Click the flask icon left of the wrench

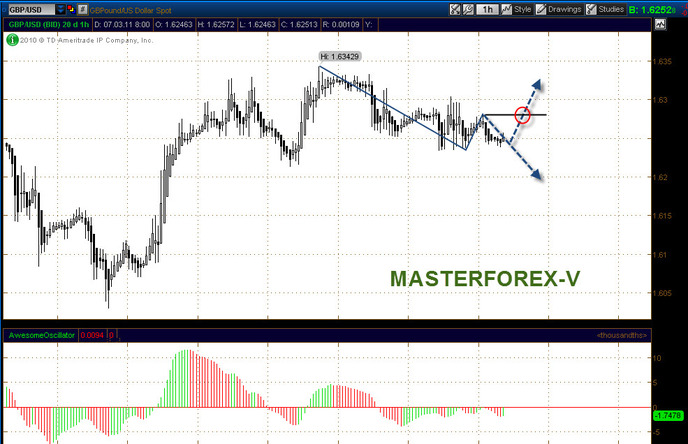pos(455,9)
